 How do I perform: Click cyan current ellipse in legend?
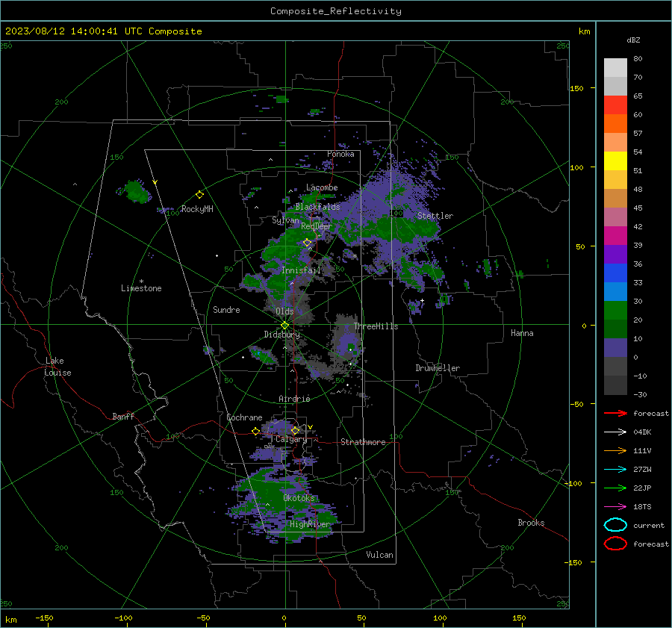pos(615,525)
